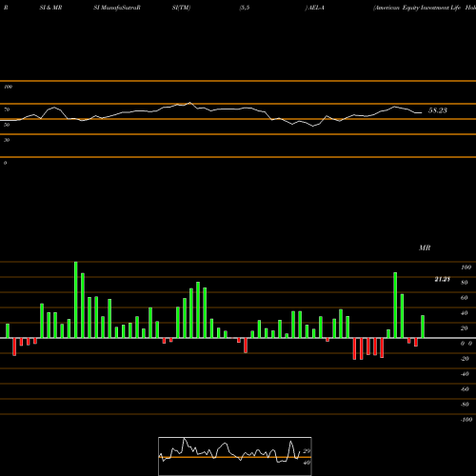Viewport: 476px width, 476px height.
Task: Click the MR axis label -60
Action: 465,389
